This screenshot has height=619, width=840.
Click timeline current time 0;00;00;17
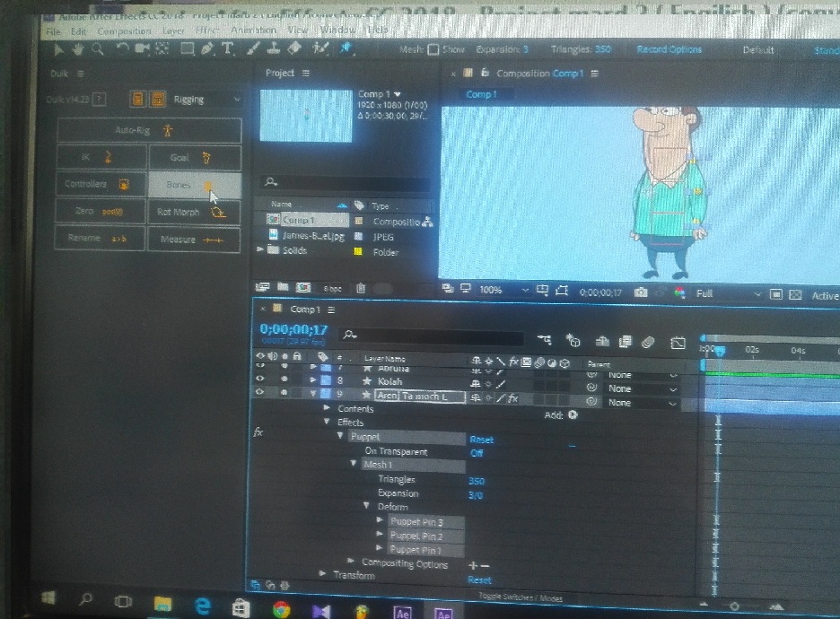click(293, 329)
